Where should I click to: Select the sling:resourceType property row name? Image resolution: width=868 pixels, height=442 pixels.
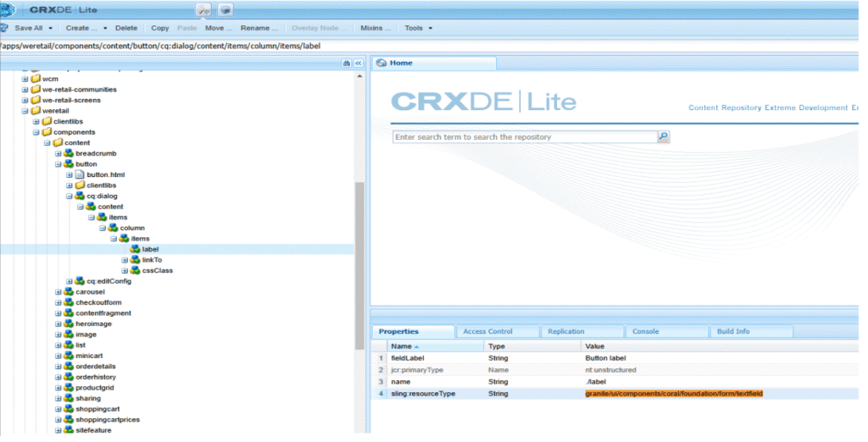click(x=423, y=394)
